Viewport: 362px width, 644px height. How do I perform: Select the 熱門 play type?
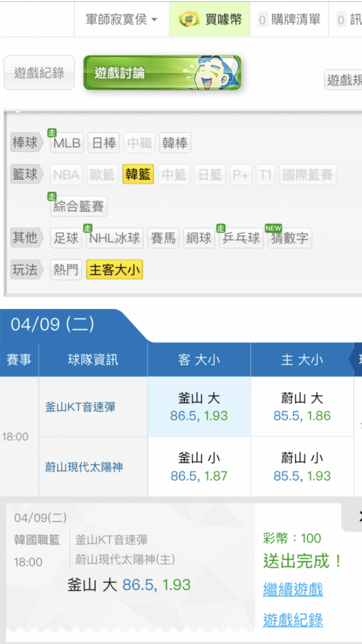point(66,270)
